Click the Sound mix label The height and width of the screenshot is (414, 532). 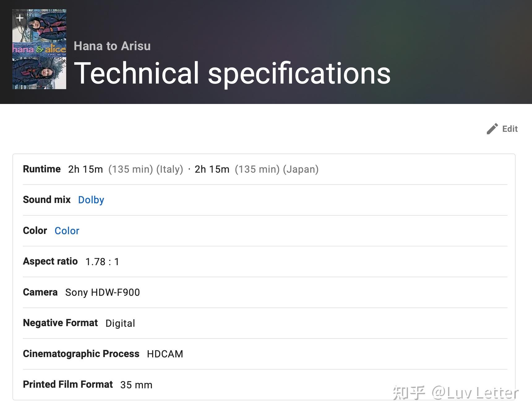47,200
